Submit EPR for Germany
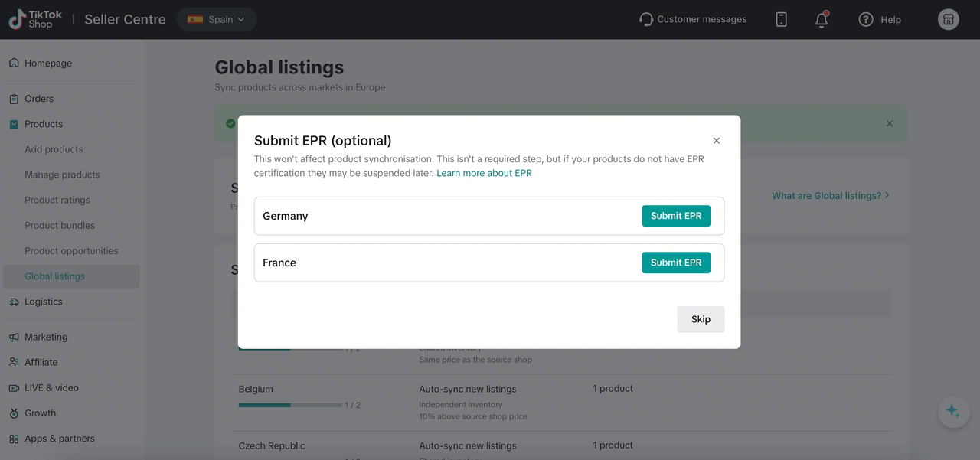980x460 pixels. click(676, 216)
